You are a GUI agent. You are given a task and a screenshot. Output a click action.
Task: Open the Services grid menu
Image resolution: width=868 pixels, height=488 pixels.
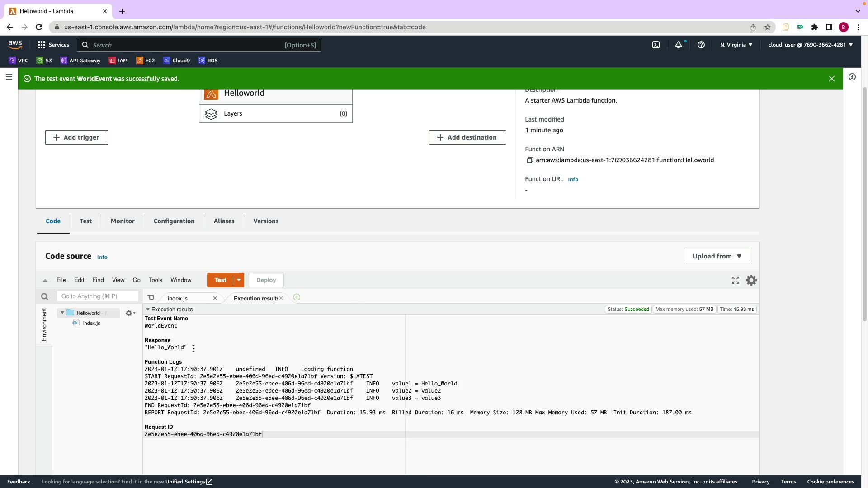(x=42, y=45)
